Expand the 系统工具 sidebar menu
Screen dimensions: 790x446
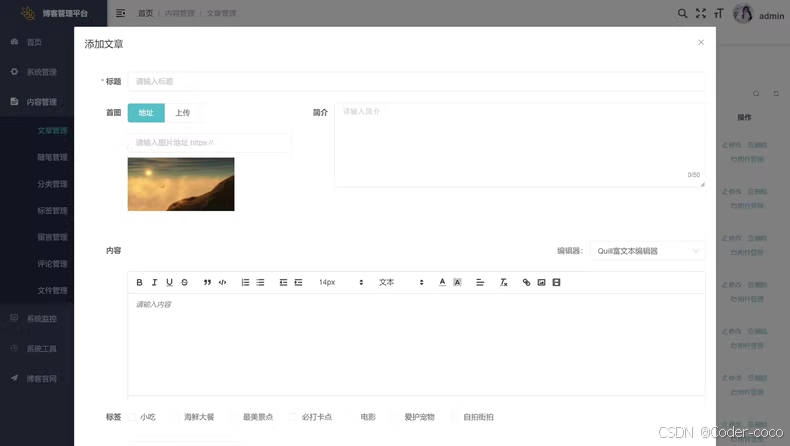click(x=37, y=349)
